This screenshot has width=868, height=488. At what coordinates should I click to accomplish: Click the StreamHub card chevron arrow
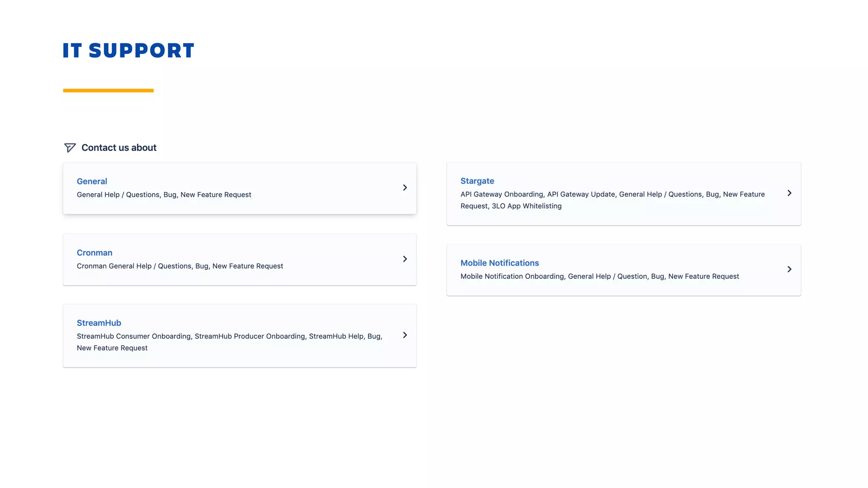[405, 335]
